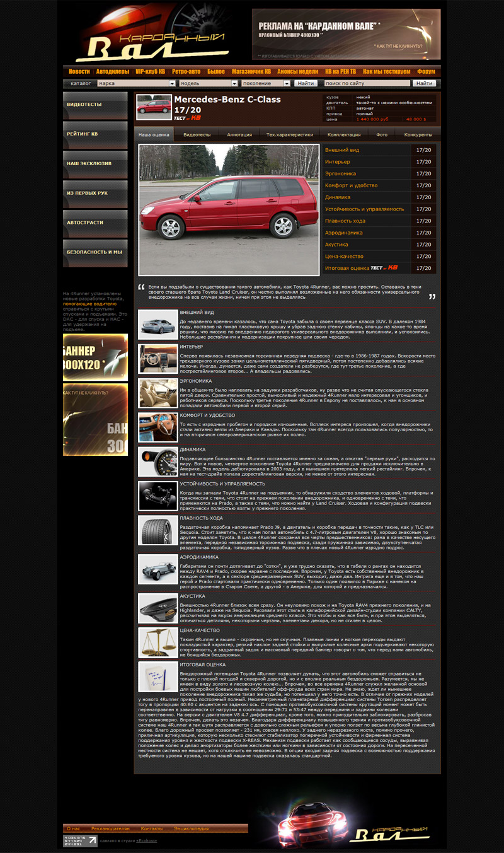Click the aerodynamics model car thumbnail
This screenshot has height=853, width=504.
tap(157, 570)
